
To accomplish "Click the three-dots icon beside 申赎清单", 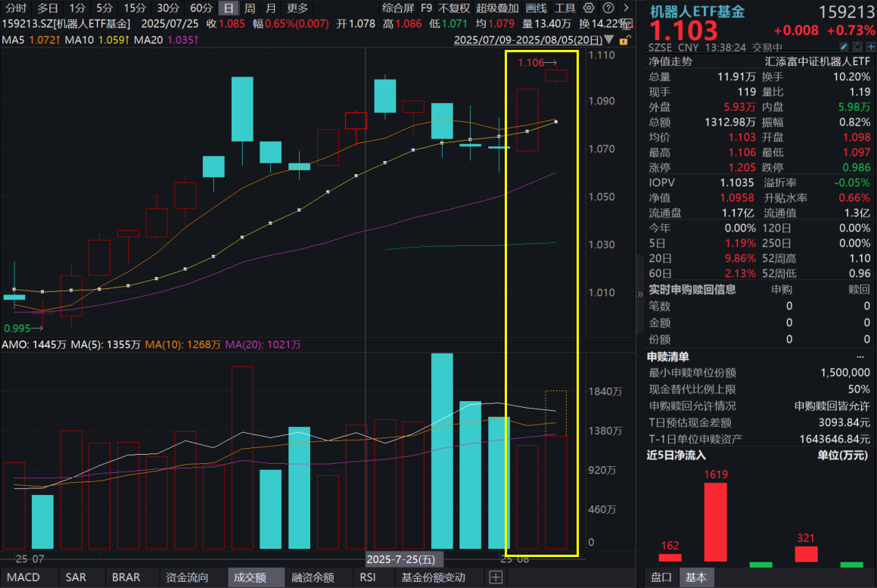I will click(860, 356).
